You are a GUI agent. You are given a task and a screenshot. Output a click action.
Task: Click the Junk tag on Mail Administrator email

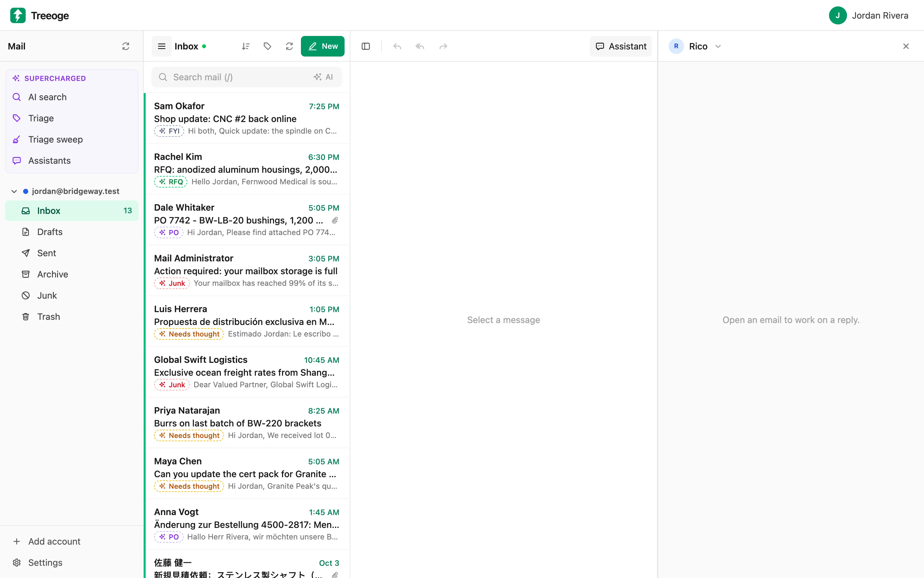pyautogui.click(x=172, y=283)
